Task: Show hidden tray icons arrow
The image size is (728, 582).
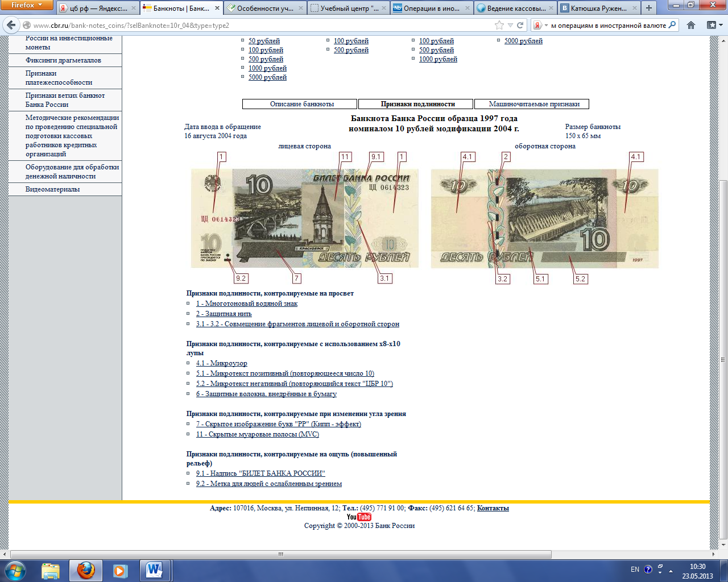Action: pyautogui.click(x=671, y=571)
